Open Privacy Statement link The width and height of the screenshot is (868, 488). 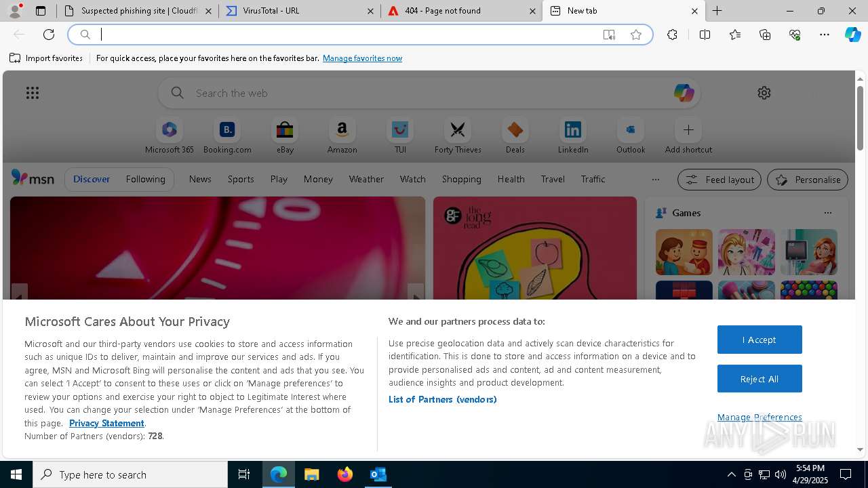pyautogui.click(x=106, y=423)
